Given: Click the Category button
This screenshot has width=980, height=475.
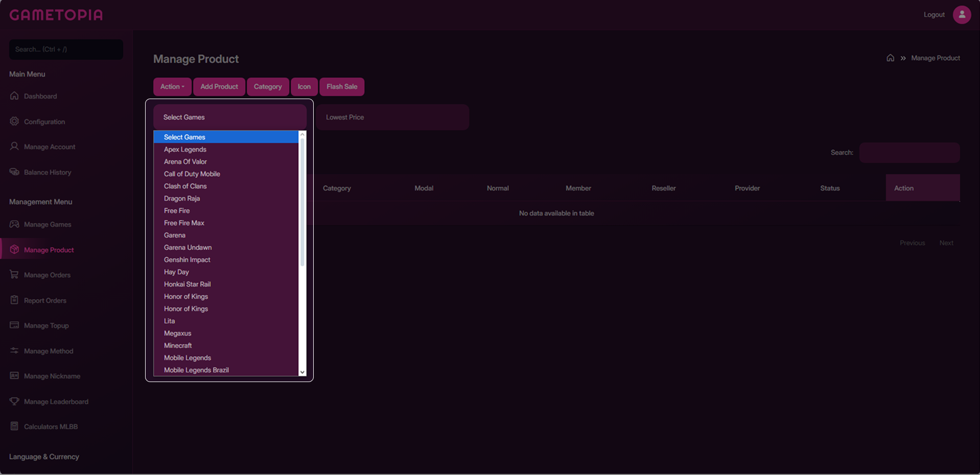Looking at the screenshot, I should click(268, 87).
